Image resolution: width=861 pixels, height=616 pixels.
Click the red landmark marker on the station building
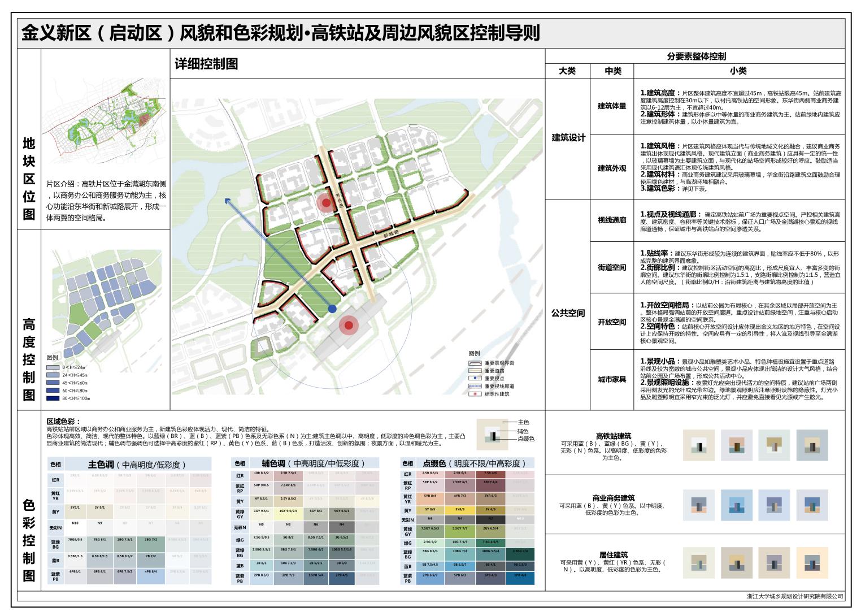[x=349, y=325]
